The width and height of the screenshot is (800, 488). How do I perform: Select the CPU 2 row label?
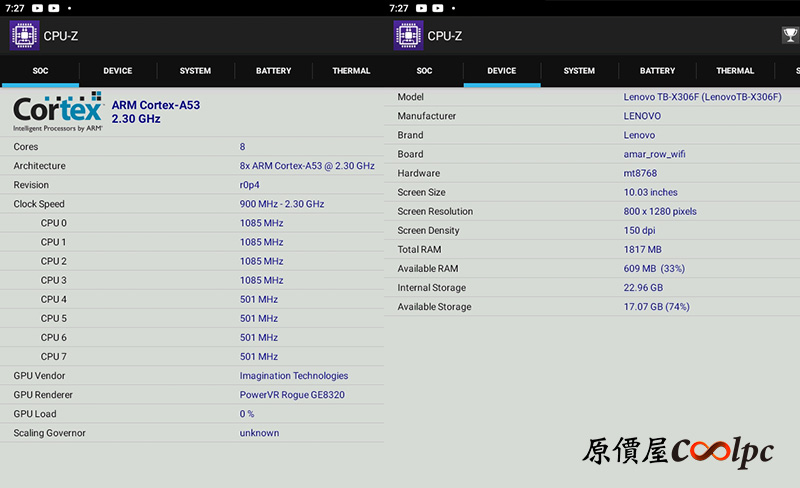[x=54, y=261]
